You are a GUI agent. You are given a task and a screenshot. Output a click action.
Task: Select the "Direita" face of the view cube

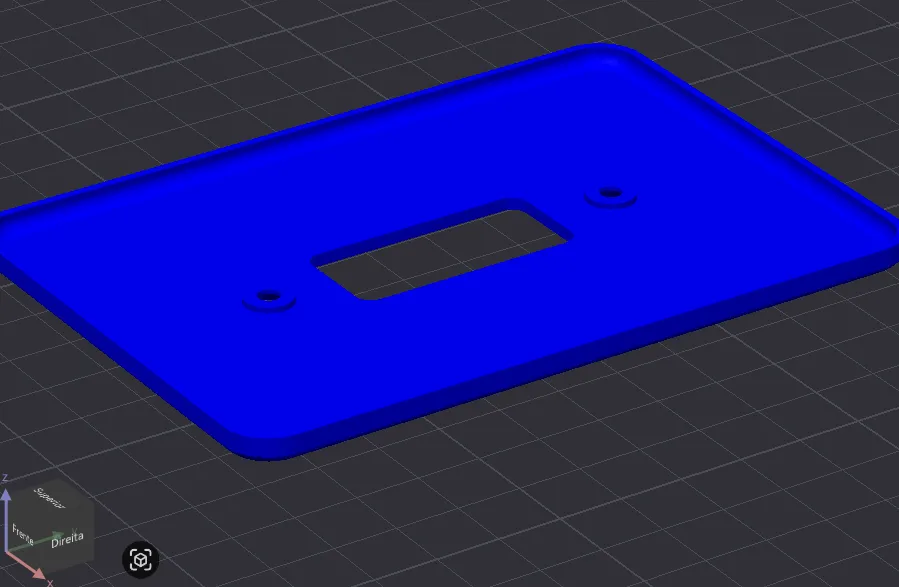[68, 539]
